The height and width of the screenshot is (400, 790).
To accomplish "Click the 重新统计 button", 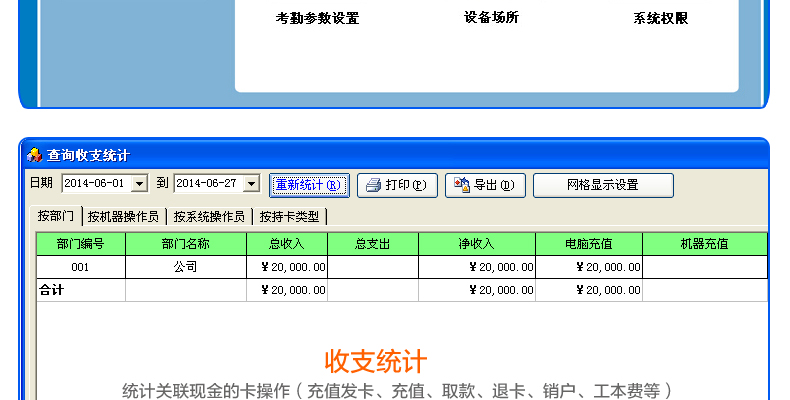I will pyautogui.click(x=309, y=185).
